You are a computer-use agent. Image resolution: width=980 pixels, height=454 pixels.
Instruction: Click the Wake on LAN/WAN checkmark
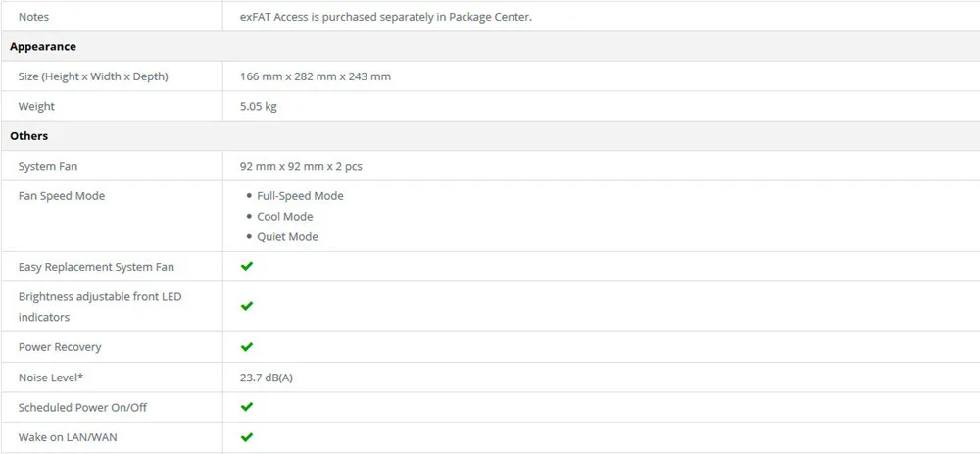(247, 437)
